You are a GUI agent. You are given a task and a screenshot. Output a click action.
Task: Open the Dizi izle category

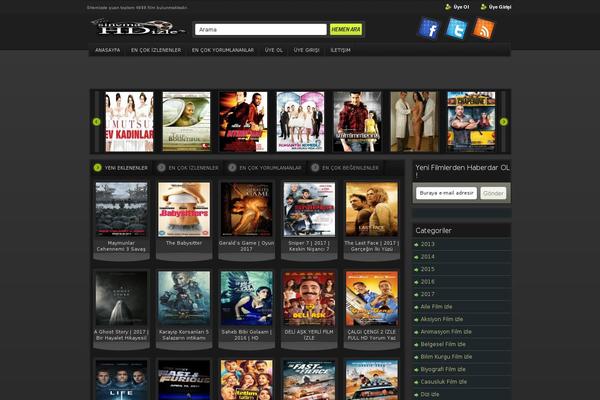pyautogui.click(x=430, y=394)
